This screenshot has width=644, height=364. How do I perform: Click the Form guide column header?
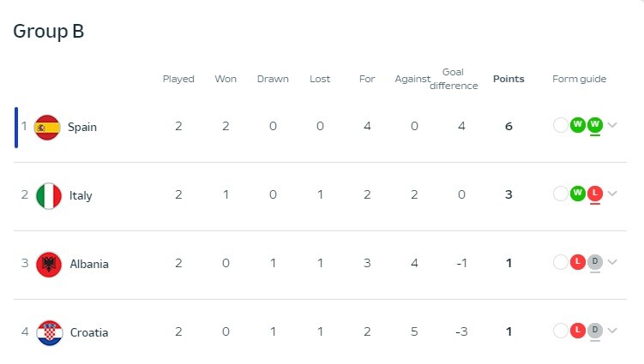pos(579,79)
